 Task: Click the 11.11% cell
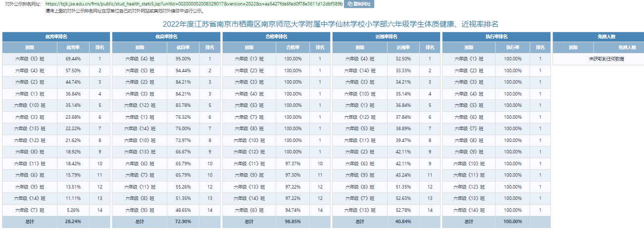pos(73,198)
